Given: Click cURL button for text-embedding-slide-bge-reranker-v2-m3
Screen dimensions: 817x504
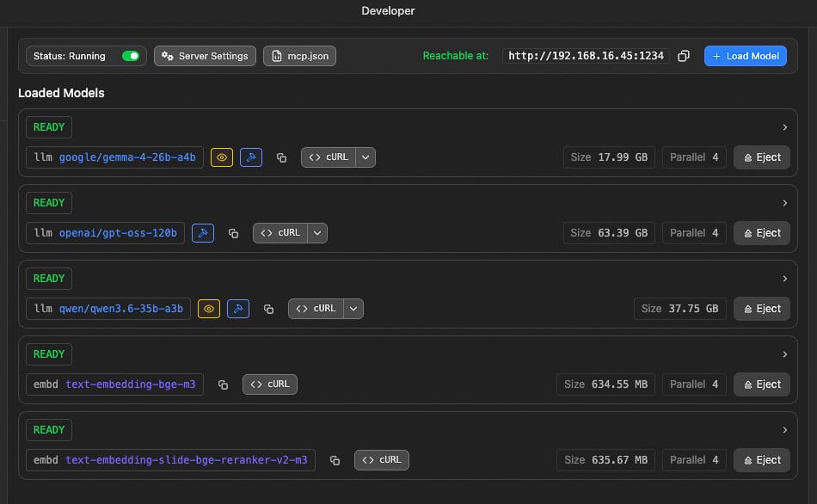Looking at the screenshot, I should point(382,459).
